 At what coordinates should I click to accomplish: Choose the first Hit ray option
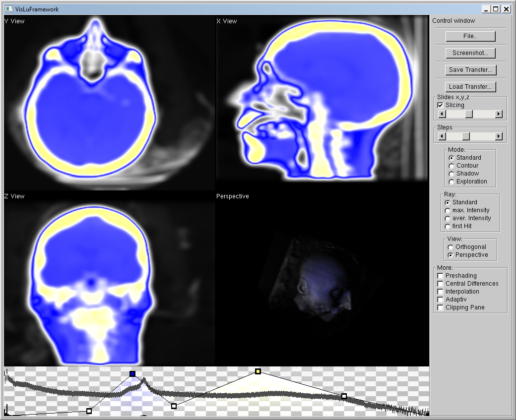coord(448,226)
